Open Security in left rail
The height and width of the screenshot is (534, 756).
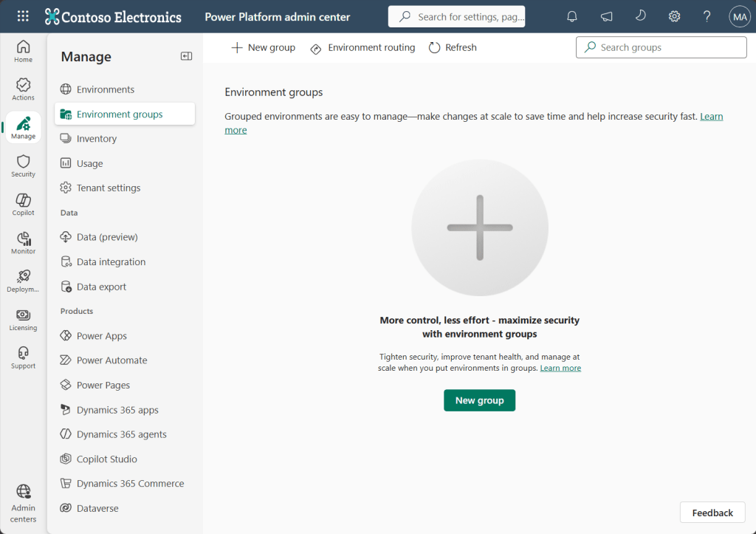coord(23,166)
